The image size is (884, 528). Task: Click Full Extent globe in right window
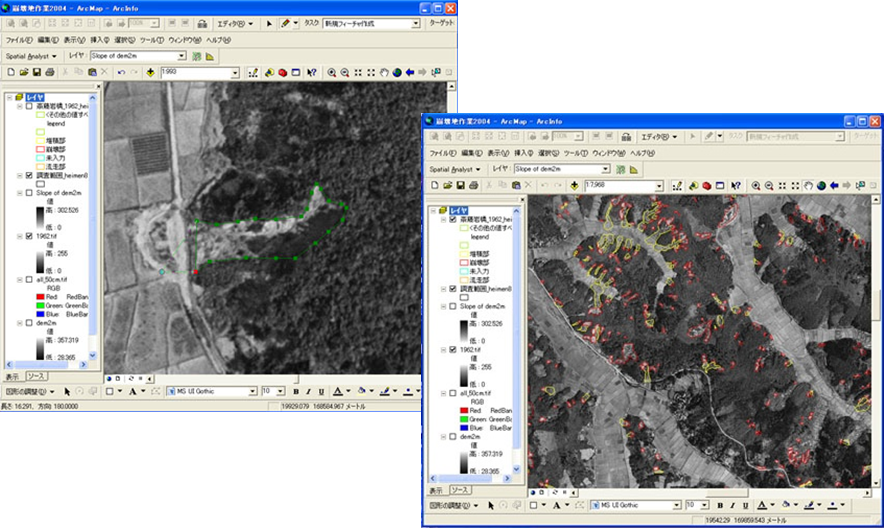821,185
